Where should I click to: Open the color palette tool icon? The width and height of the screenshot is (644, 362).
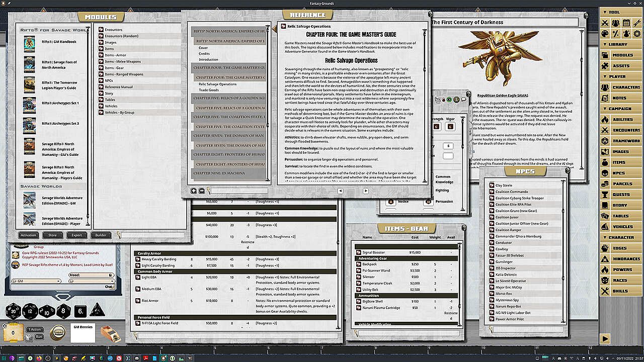pyautogui.click(x=605, y=34)
